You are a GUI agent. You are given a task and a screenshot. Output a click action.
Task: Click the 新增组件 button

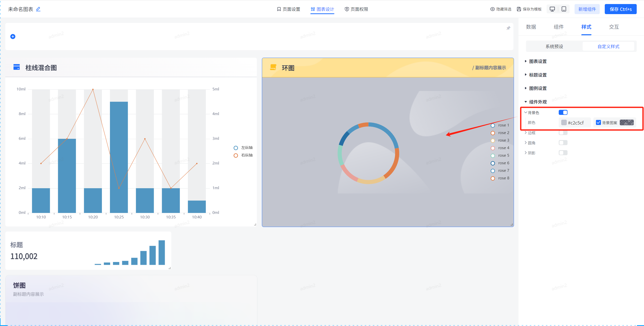[x=587, y=9]
